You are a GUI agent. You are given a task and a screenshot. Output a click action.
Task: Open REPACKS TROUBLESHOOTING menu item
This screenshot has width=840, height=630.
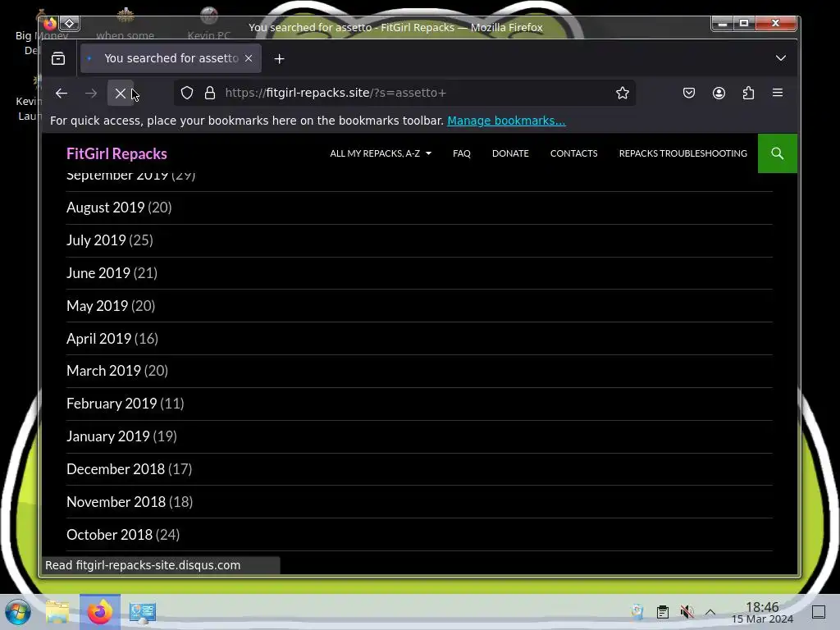click(x=682, y=153)
